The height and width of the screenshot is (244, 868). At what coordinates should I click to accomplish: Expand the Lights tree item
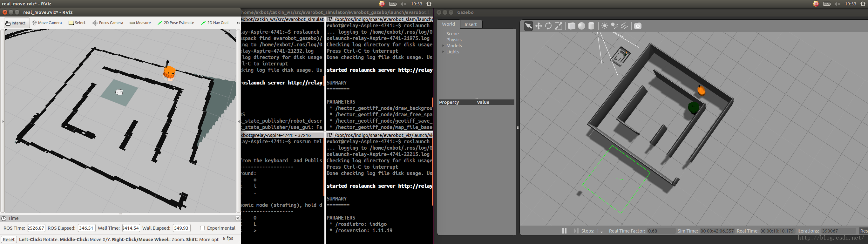coord(443,52)
